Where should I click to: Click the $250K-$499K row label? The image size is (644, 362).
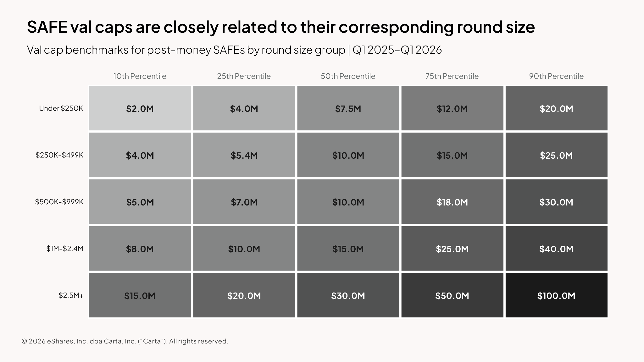tap(59, 155)
